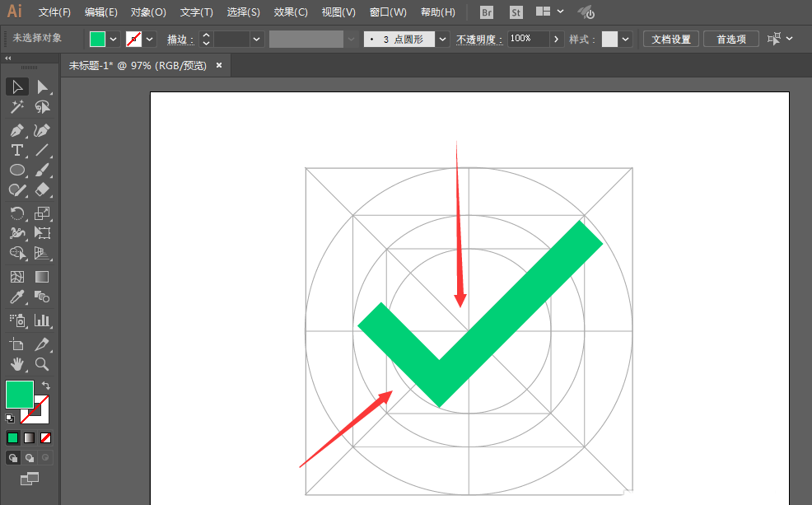Choose the Gradient tool

click(43, 276)
